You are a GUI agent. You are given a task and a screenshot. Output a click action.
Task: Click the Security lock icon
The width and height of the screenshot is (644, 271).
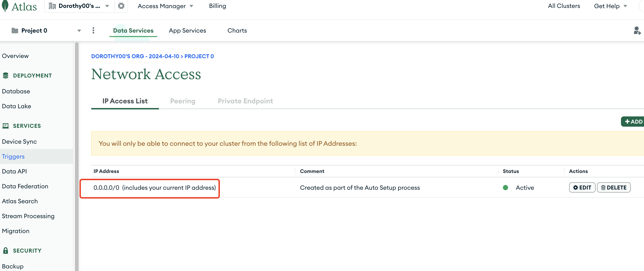click(x=6, y=251)
